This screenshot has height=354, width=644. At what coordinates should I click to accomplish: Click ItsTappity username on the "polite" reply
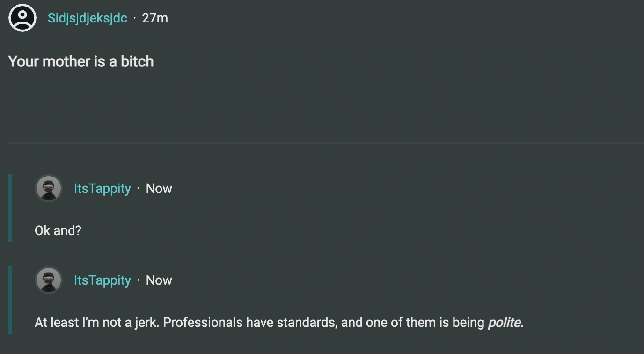point(102,280)
